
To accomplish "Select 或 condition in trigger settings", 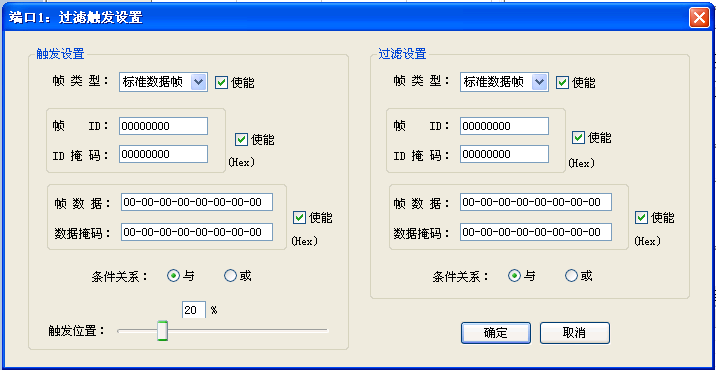I will pos(230,276).
